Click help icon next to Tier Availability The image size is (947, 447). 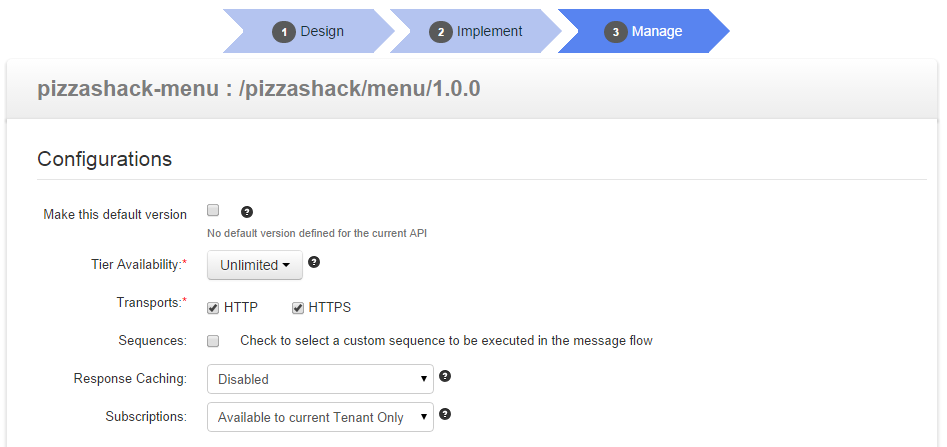(314, 262)
